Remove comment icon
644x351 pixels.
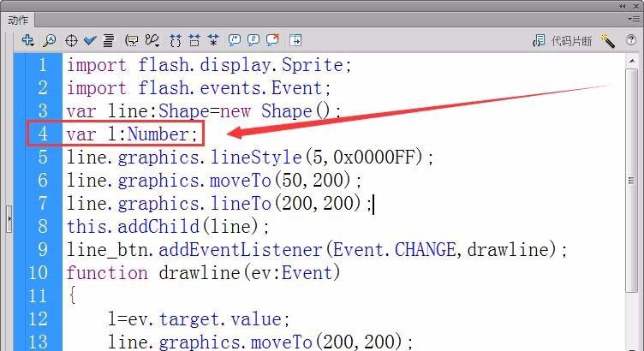point(272,40)
